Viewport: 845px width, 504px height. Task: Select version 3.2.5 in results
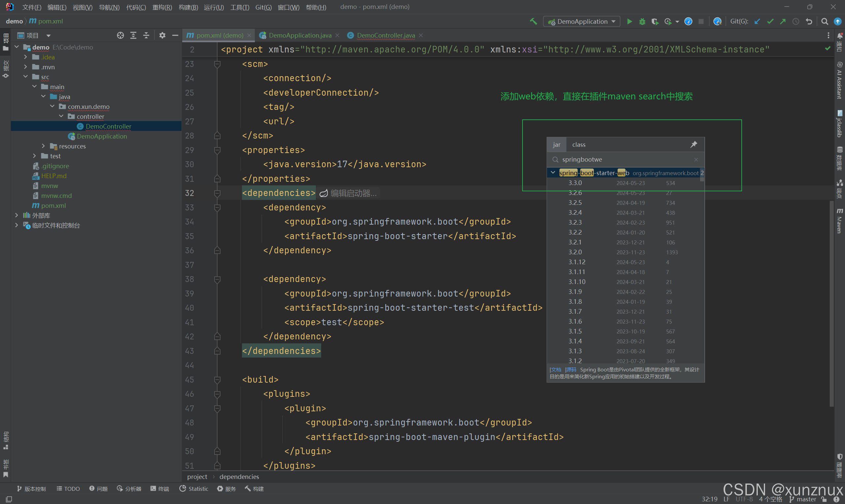coord(625,203)
